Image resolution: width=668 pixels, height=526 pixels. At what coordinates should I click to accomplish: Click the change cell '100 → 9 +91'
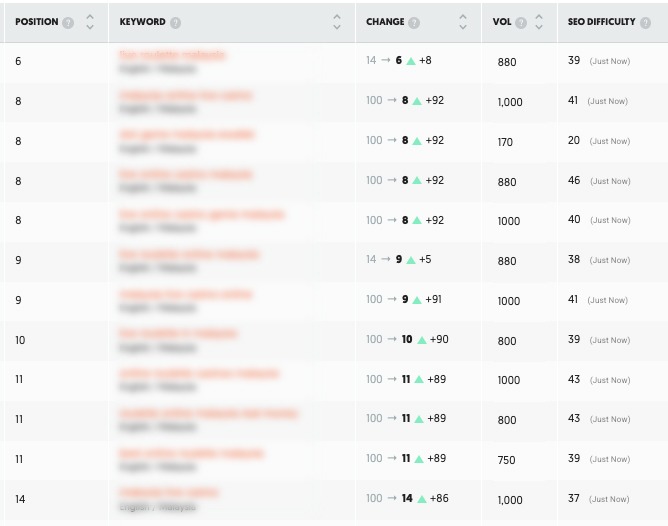click(404, 299)
